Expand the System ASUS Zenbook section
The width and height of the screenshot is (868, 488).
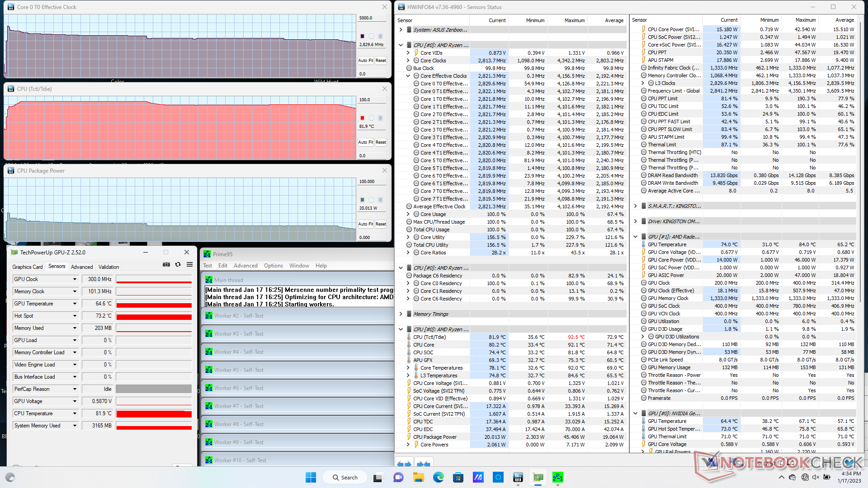[401, 30]
